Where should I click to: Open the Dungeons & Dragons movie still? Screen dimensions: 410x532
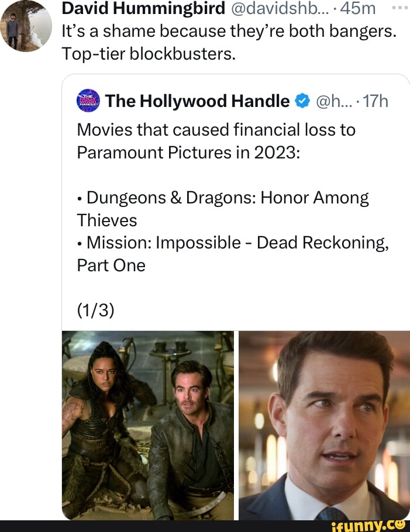click(x=147, y=425)
